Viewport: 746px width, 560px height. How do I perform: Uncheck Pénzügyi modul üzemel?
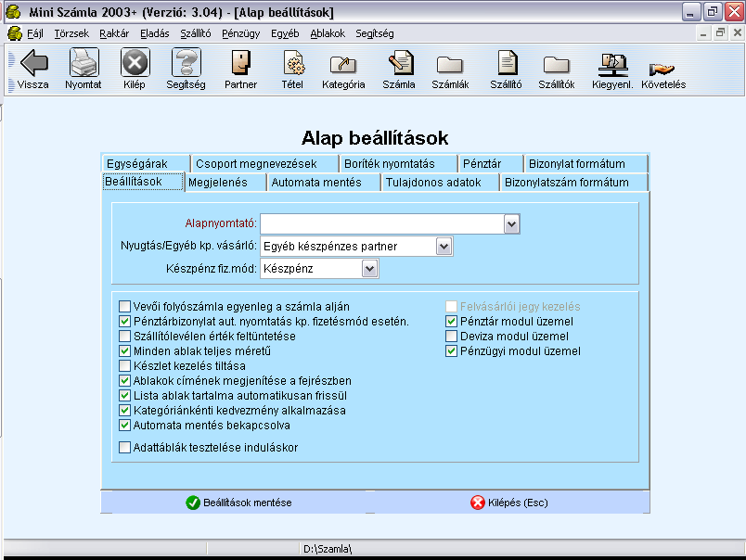click(x=452, y=350)
